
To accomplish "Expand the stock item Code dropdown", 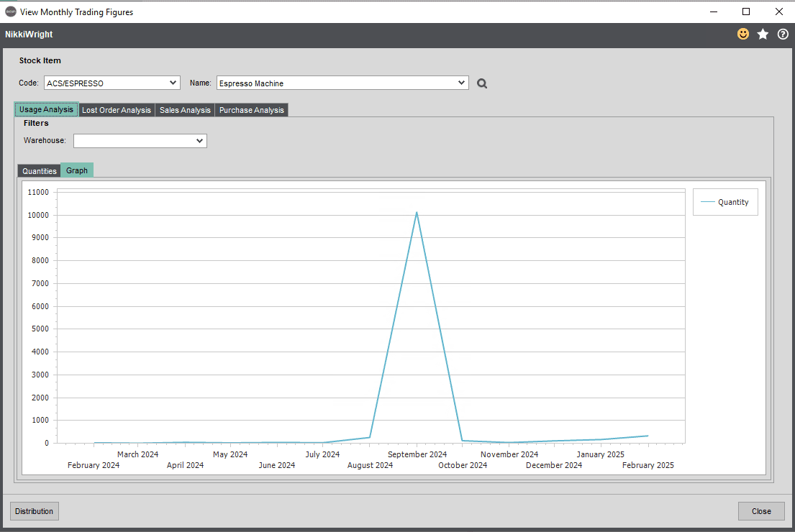I will (x=173, y=83).
